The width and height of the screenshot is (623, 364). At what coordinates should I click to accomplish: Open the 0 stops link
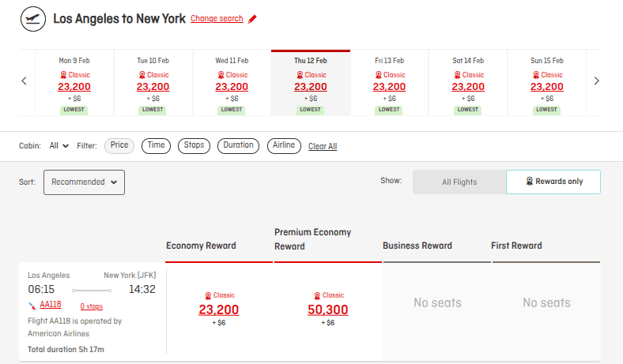point(92,306)
